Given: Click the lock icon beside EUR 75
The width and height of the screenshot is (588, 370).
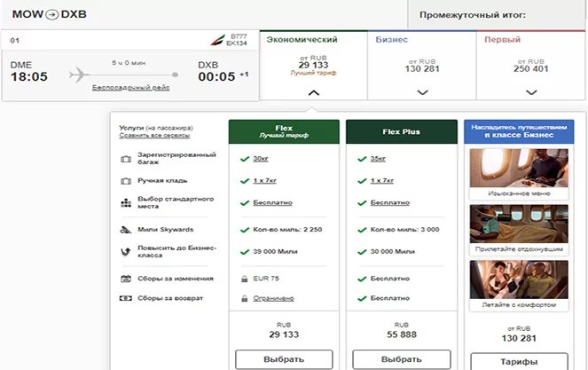Looking at the screenshot, I should 245,279.
